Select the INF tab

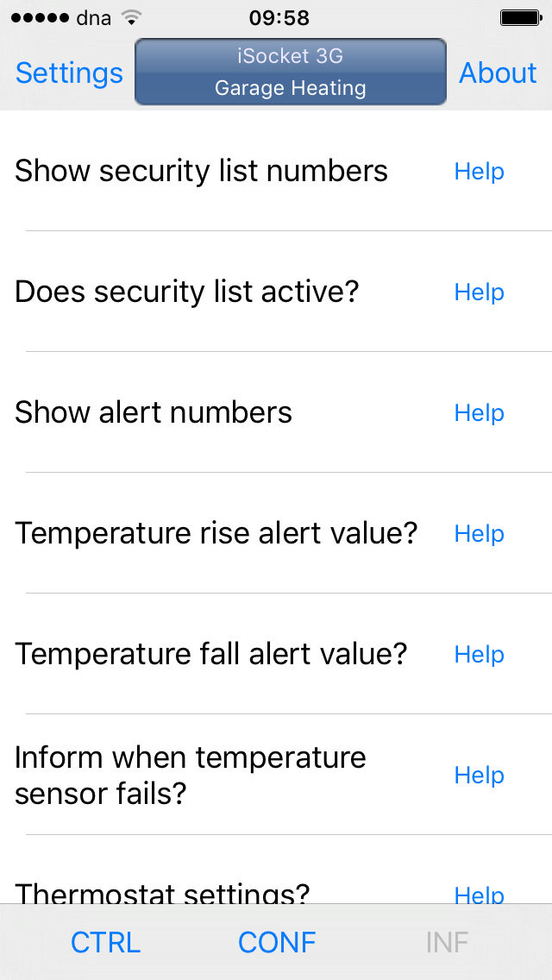click(x=447, y=942)
